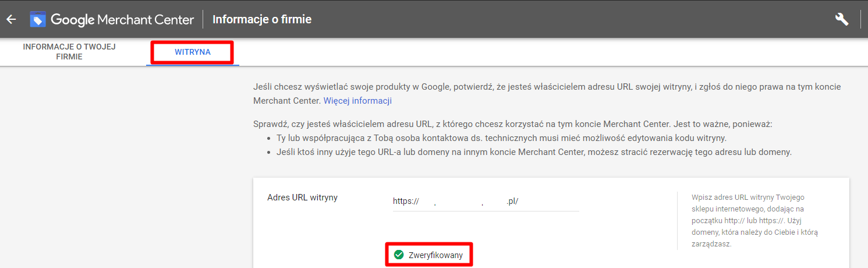Switch to the Informacje o Twojej Firmie tab
This screenshot has width=868, height=268.
coord(69,52)
